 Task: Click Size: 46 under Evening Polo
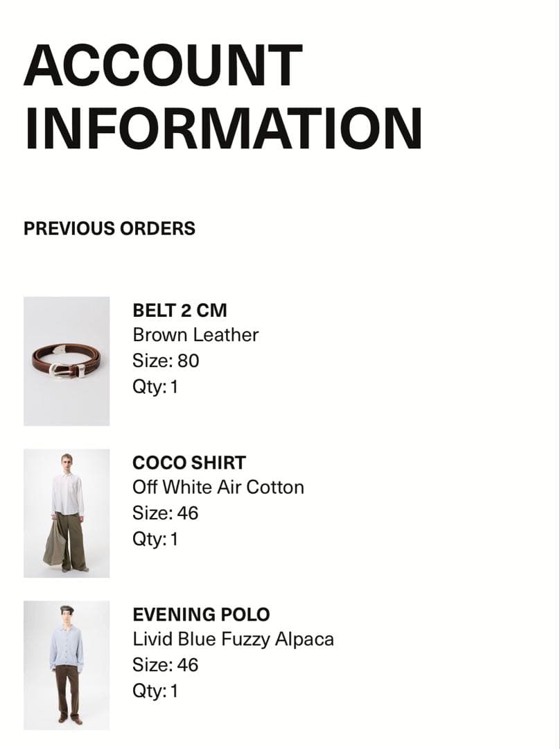tap(165, 665)
